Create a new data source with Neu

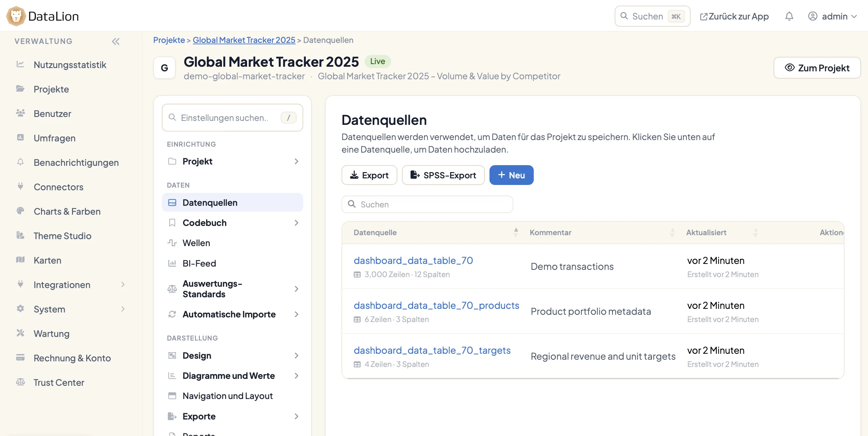click(x=511, y=175)
